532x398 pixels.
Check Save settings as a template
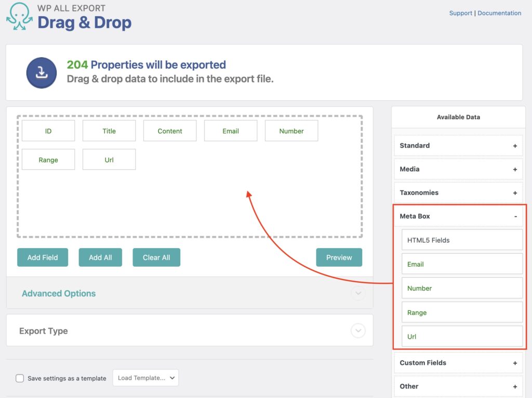20,378
